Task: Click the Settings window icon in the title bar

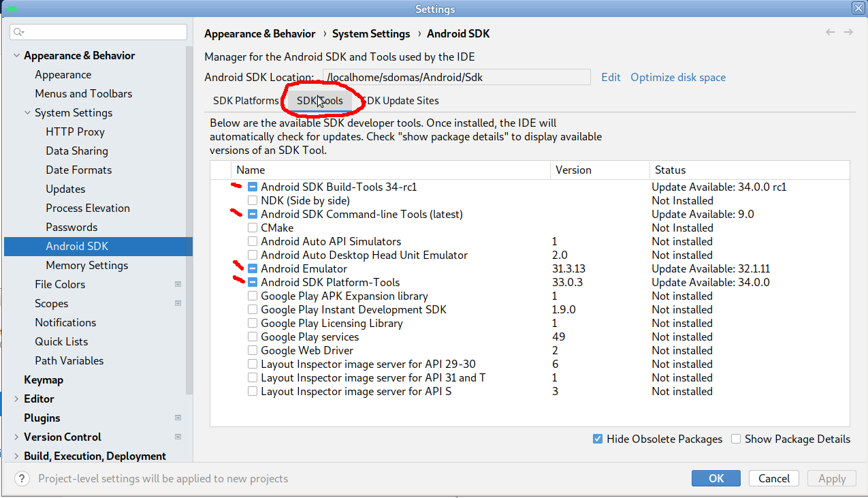Action: (14, 9)
